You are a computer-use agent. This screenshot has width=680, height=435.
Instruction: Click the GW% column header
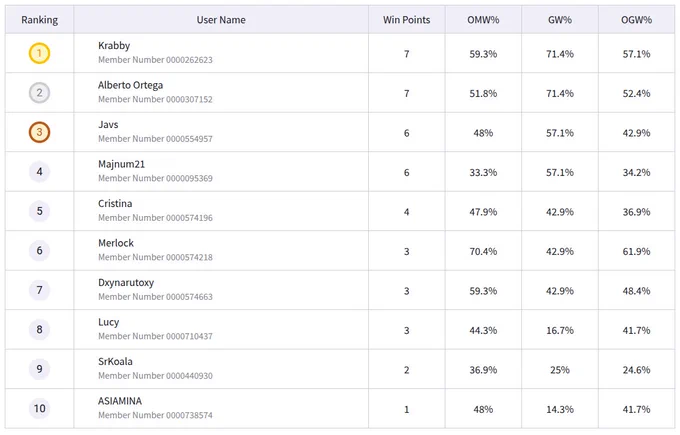click(x=560, y=20)
